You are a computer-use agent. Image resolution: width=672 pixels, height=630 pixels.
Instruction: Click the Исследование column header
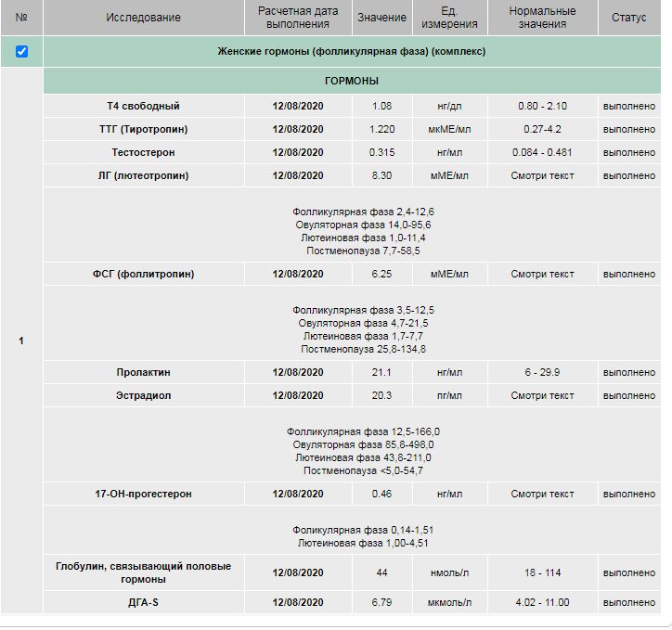(144, 18)
